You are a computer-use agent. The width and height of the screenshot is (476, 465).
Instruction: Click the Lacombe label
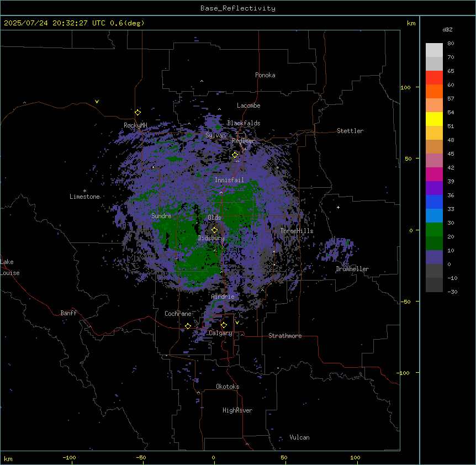coord(248,105)
